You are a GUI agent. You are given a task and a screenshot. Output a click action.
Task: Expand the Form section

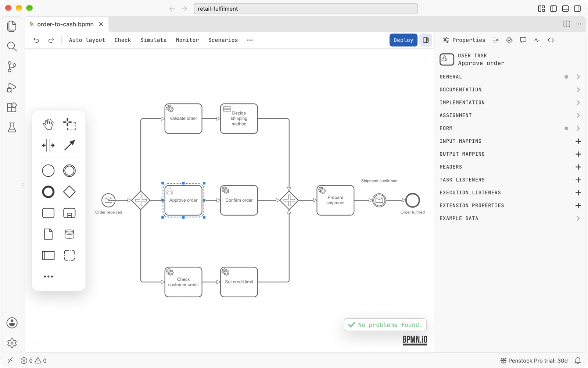(x=510, y=128)
